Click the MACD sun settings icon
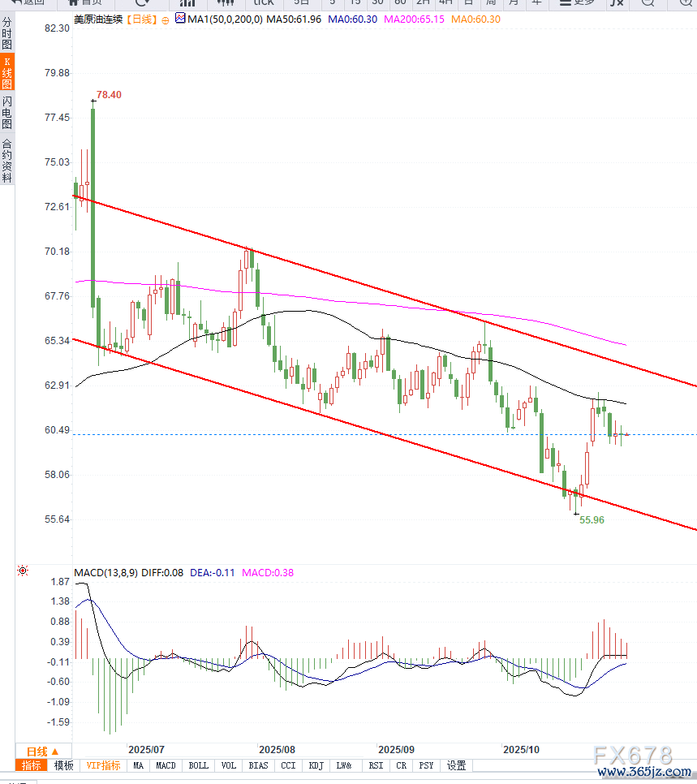Screen dimensions: 697x784 24,572
